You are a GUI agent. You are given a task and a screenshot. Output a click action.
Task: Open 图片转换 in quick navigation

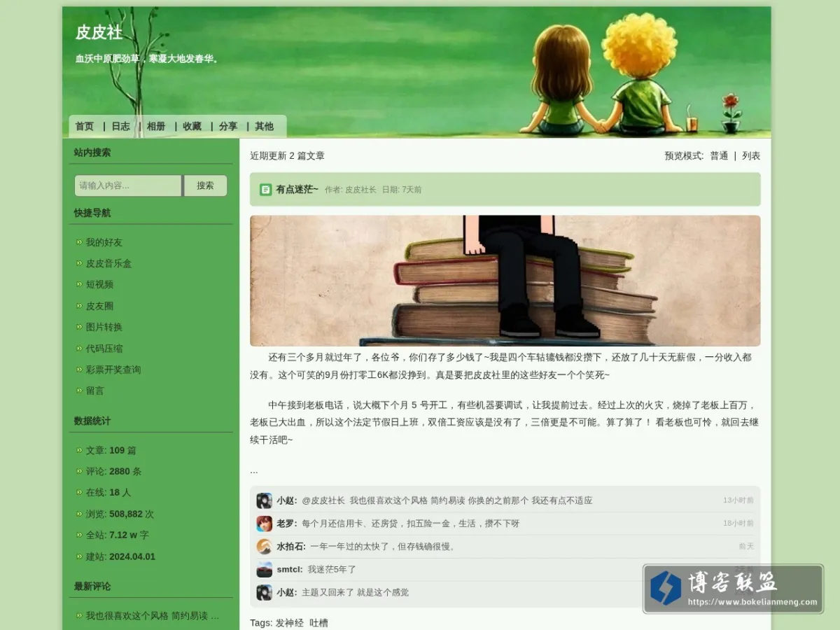[104, 327]
